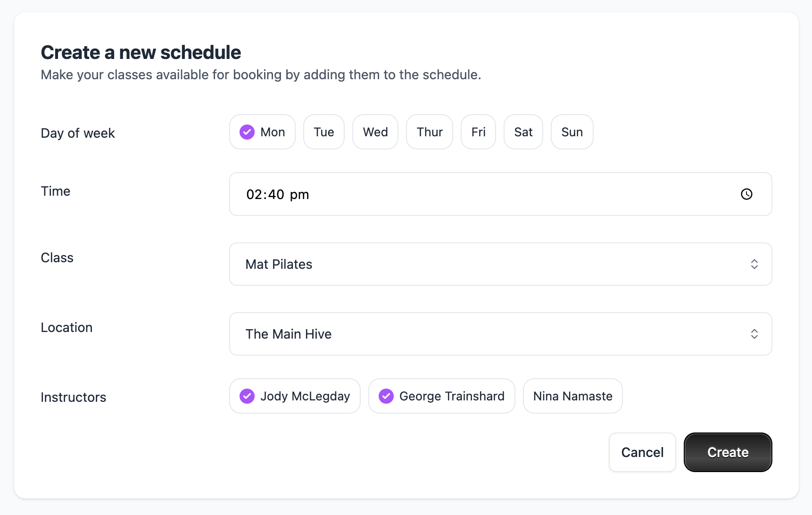The image size is (812, 515).
Task: Click the Class selector chevron arrows
Action: (x=754, y=264)
